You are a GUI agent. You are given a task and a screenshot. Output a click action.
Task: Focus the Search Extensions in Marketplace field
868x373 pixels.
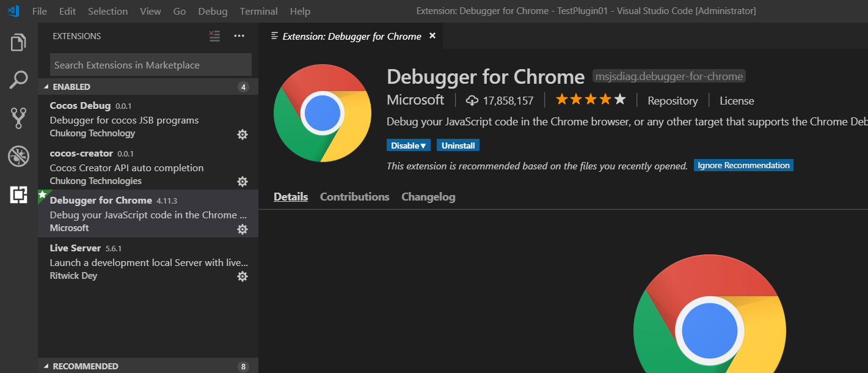point(151,65)
